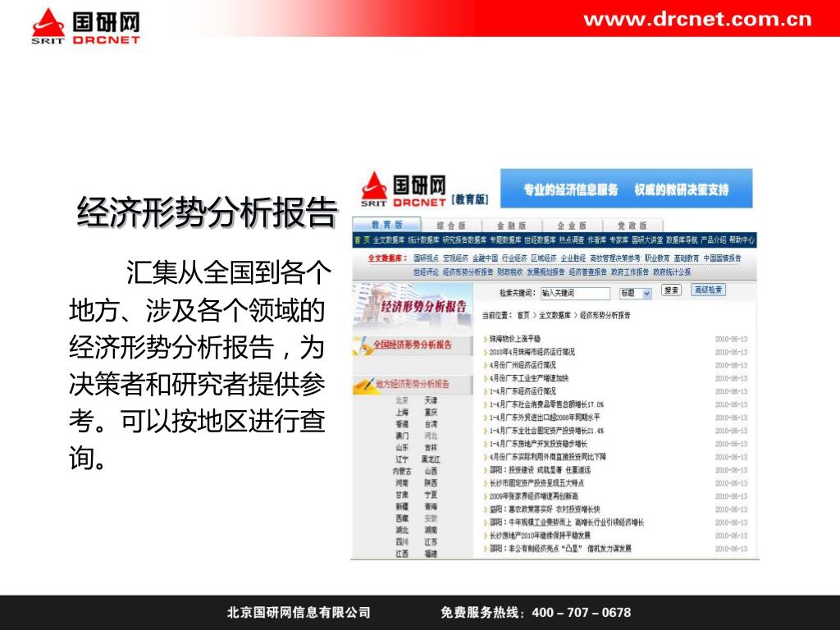840x630 pixels.
Task: Click the 国研网 logo inside the website screenshot
Action: [404, 190]
